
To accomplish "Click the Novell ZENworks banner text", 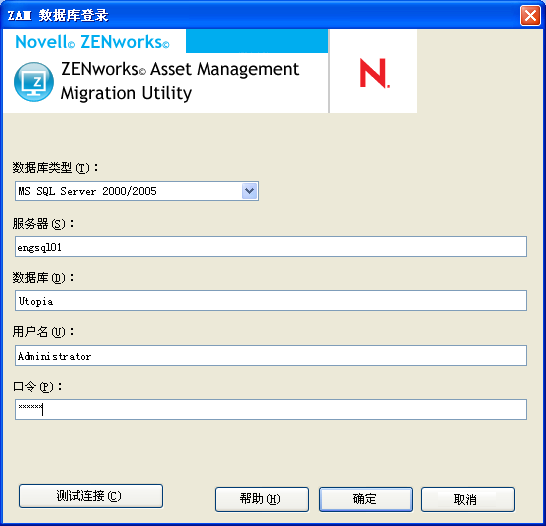I will (92, 42).
